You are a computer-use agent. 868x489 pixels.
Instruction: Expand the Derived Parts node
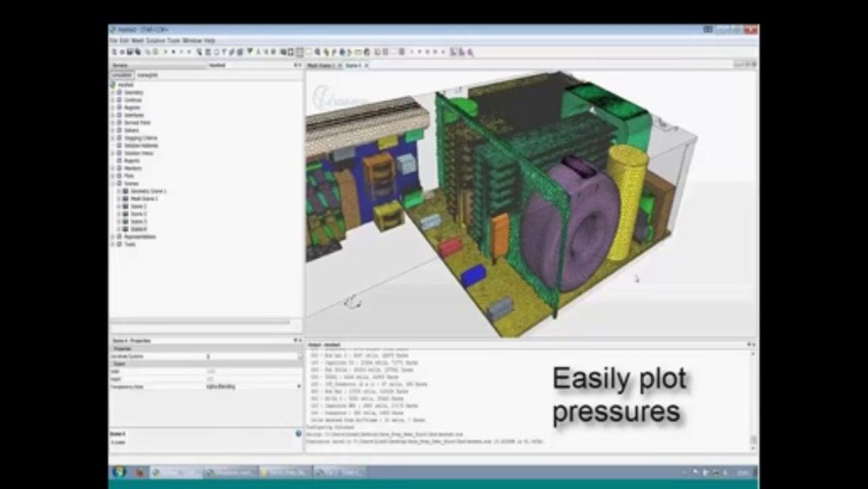pyautogui.click(x=113, y=122)
